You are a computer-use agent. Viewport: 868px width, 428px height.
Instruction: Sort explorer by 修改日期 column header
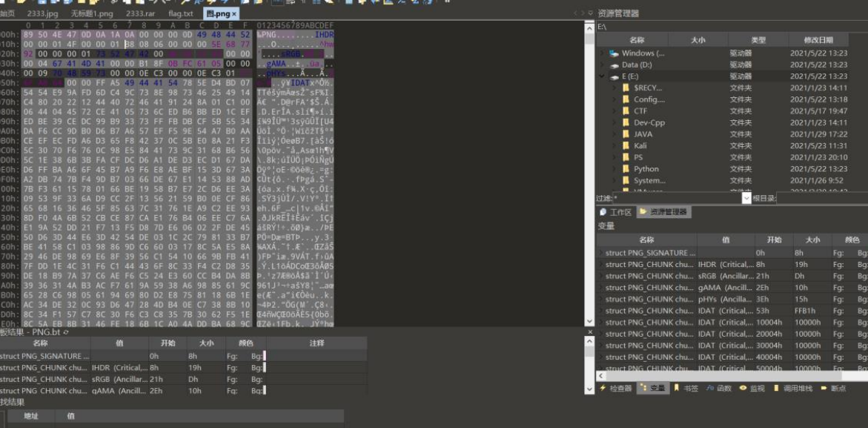tap(818, 40)
